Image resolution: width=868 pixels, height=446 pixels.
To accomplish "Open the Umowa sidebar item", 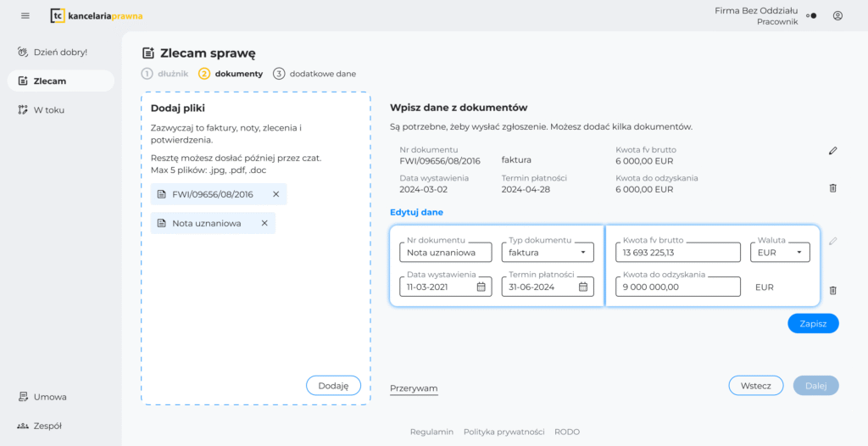I will (49, 397).
